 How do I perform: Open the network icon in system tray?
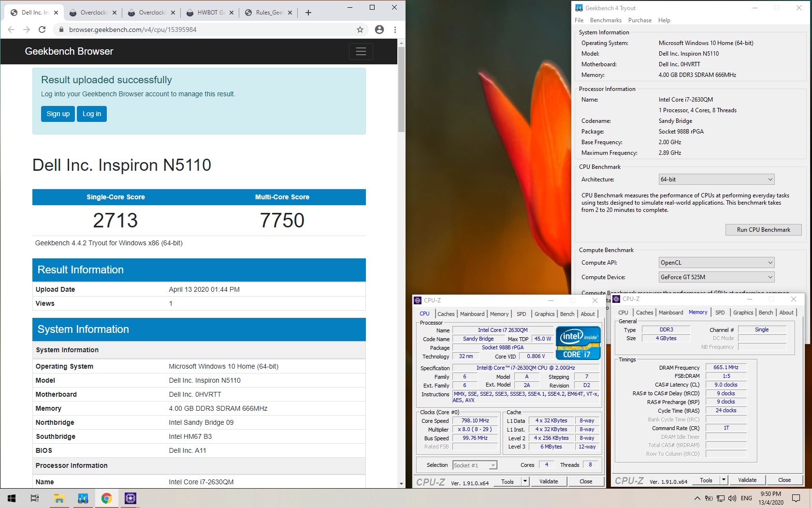click(720, 498)
